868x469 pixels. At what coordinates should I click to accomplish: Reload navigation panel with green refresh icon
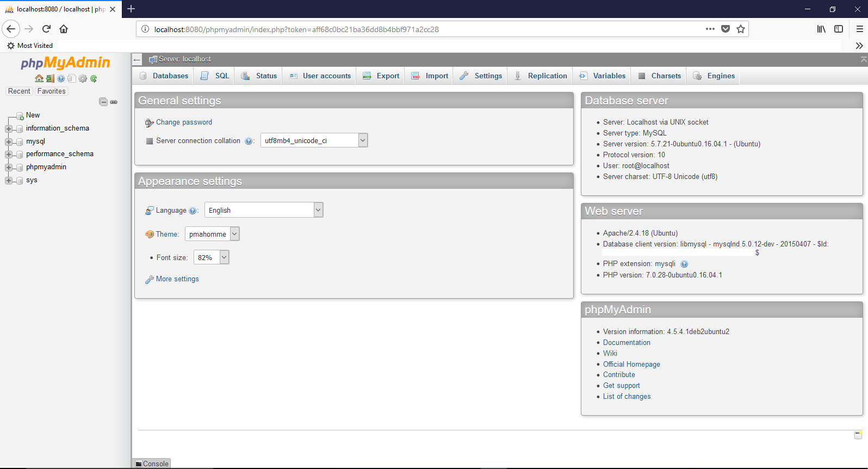coord(94,78)
